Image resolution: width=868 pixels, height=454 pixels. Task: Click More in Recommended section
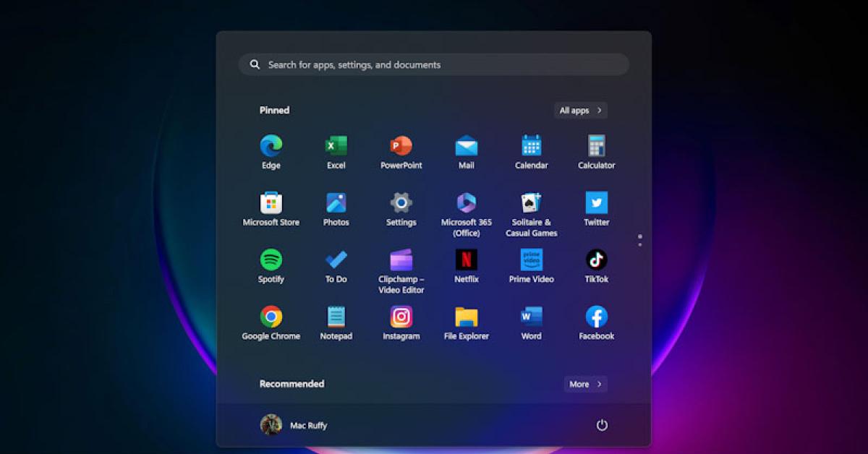click(x=585, y=384)
